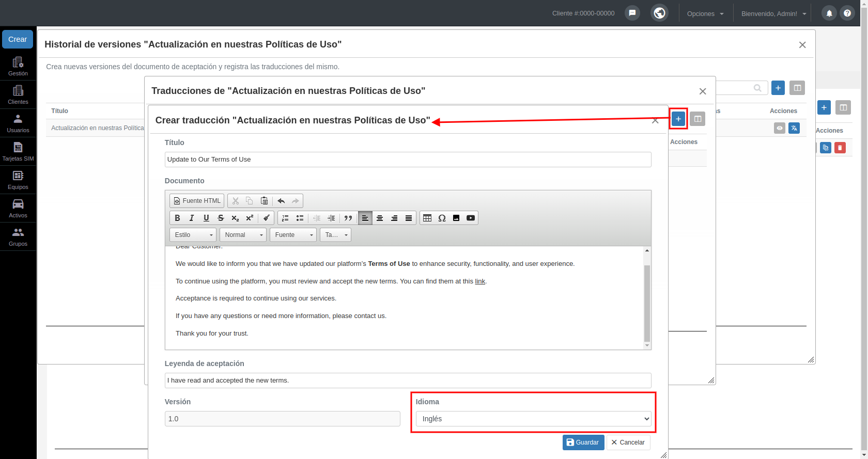Open Usuarios in the sidebar
The width and height of the screenshot is (868, 459).
pyautogui.click(x=18, y=123)
